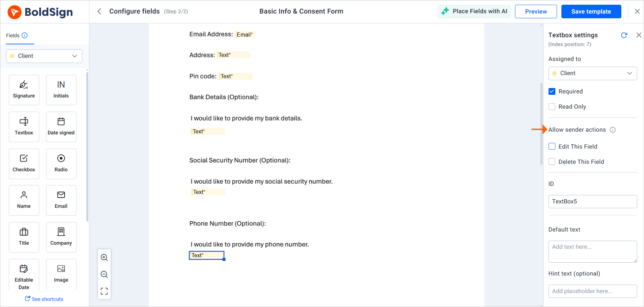Click the "Bank Details (Optional):" label
644x307 pixels.
[224, 97]
